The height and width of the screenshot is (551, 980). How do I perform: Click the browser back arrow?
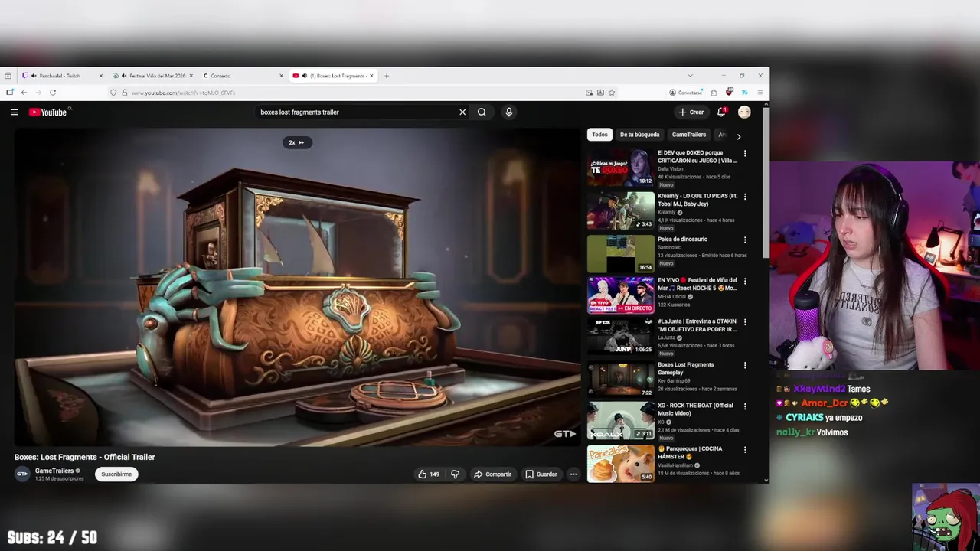24,93
